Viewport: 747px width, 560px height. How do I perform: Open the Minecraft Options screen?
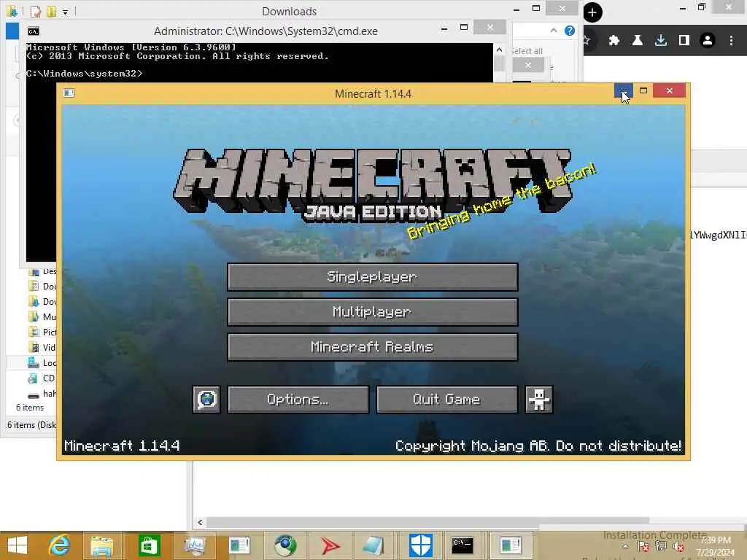pyautogui.click(x=298, y=399)
